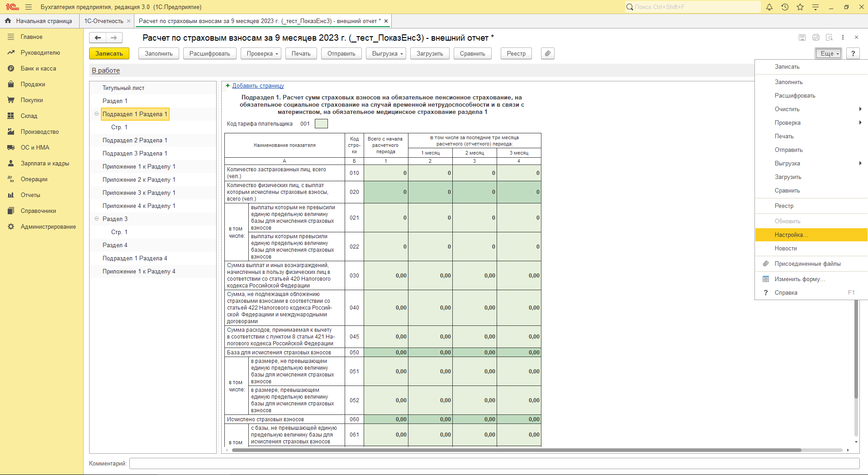Open the three-dot more options icon
Viewport: 868px width, 475px height.
coord(843,38)
